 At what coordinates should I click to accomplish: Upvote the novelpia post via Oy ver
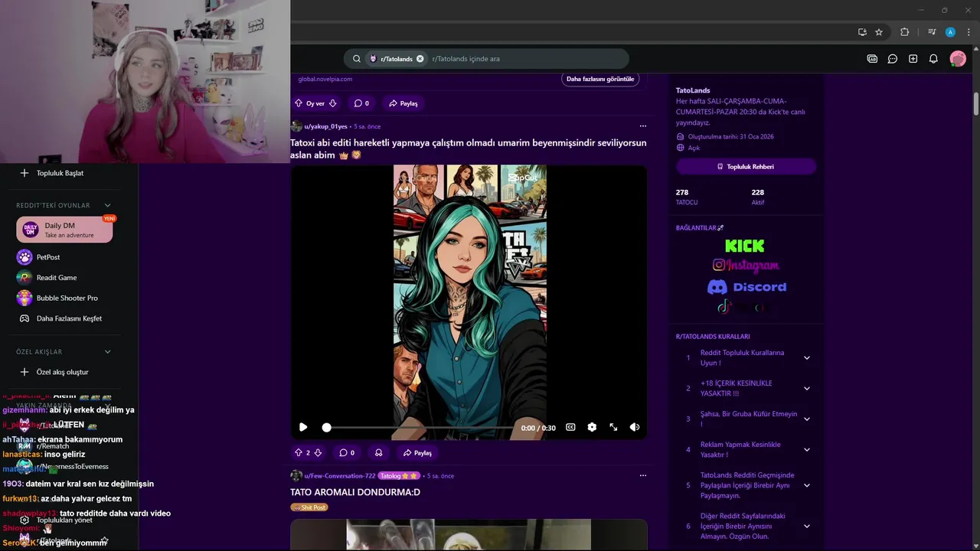point(299,103)
